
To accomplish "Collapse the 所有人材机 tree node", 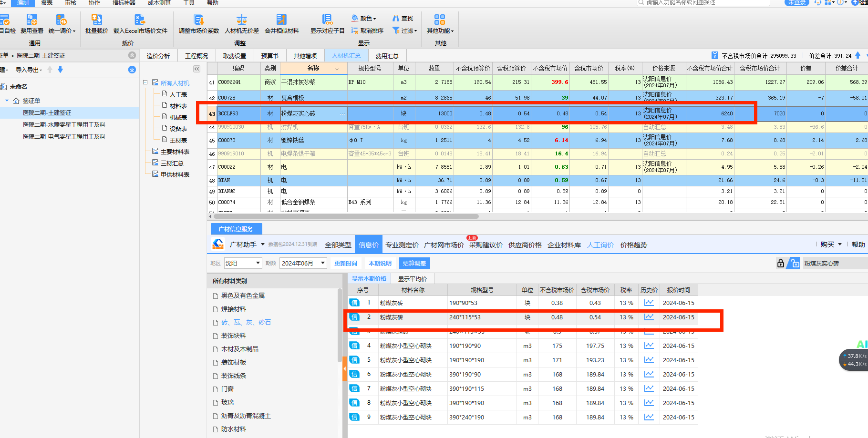I will (x=145, y=82).
